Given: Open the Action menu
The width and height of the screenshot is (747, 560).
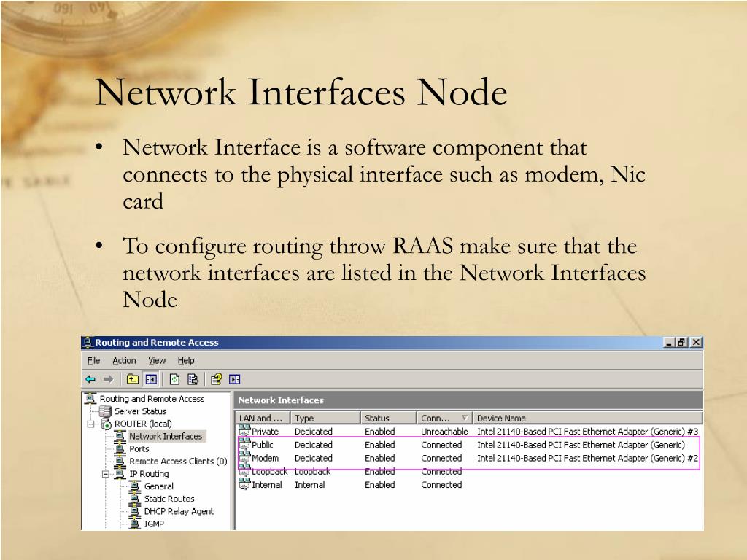Looking at the screenshot, I should point(124,360).
